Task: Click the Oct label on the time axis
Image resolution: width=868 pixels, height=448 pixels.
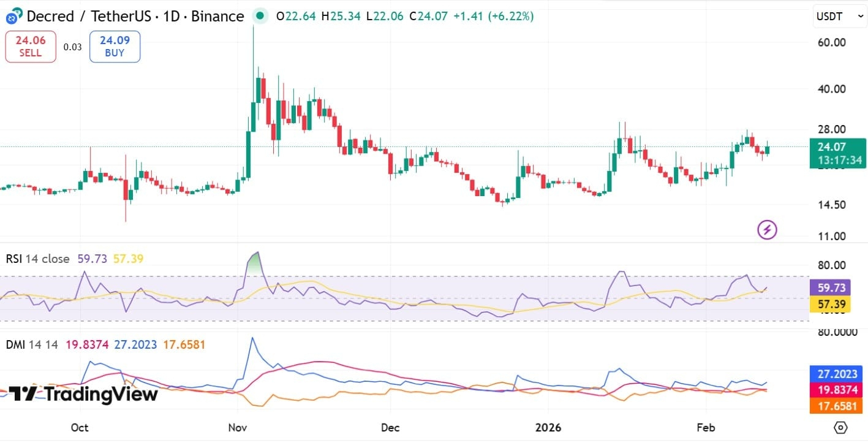Action: click(79, 428)
